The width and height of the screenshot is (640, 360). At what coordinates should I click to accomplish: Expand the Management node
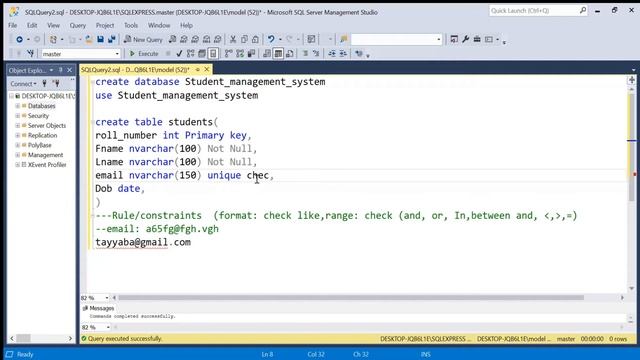[18, 155]
